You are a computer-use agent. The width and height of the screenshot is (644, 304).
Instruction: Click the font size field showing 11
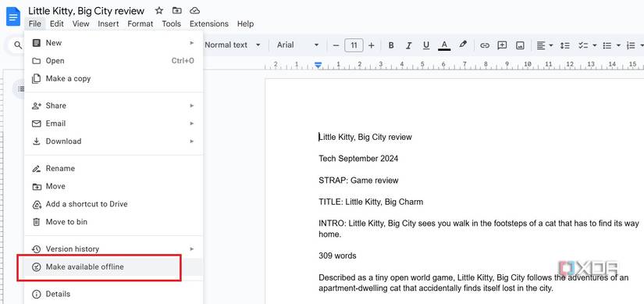pyautogui.click(x=354, y=45)
